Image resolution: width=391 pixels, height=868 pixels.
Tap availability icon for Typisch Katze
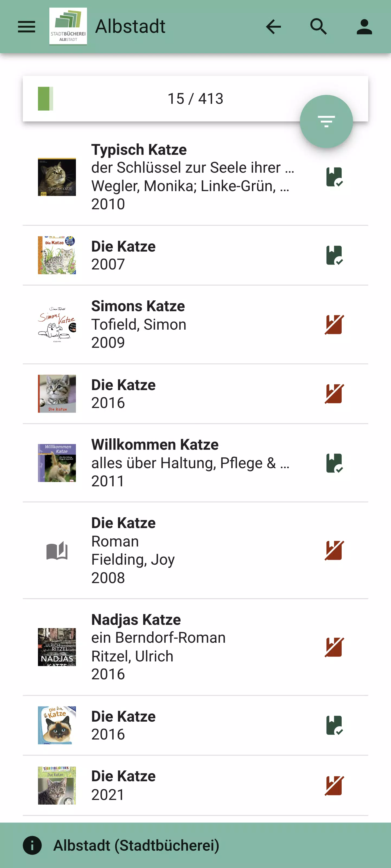pyautogui.click(x=334, y=177)
